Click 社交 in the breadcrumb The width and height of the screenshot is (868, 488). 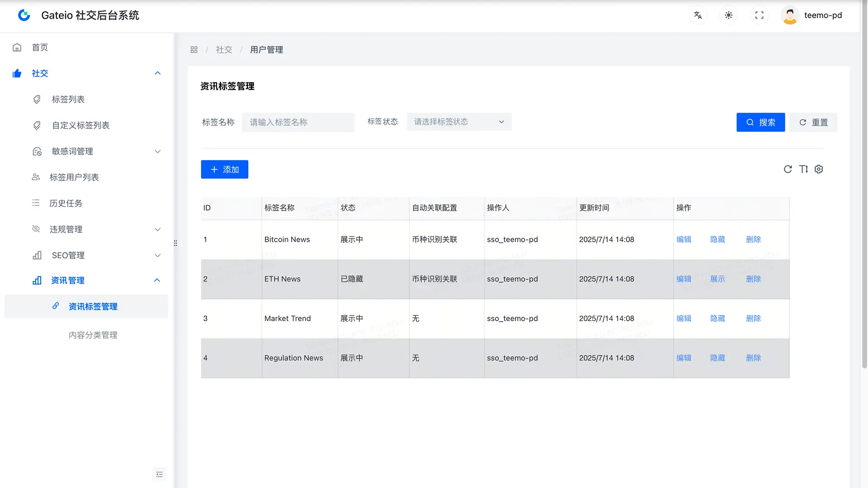click(224, 50)
